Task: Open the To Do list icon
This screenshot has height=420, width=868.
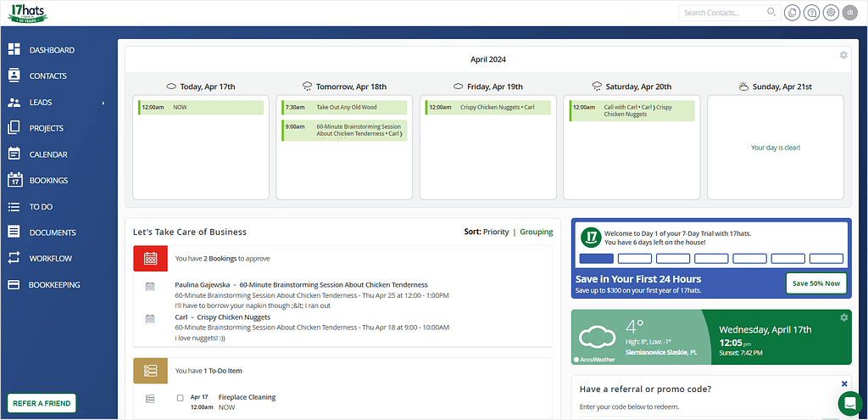Action: click(x=14, y=207)
